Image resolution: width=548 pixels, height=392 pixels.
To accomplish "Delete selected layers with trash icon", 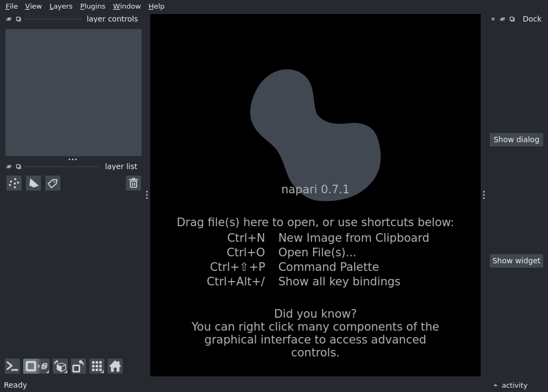I will pos(134,183).
